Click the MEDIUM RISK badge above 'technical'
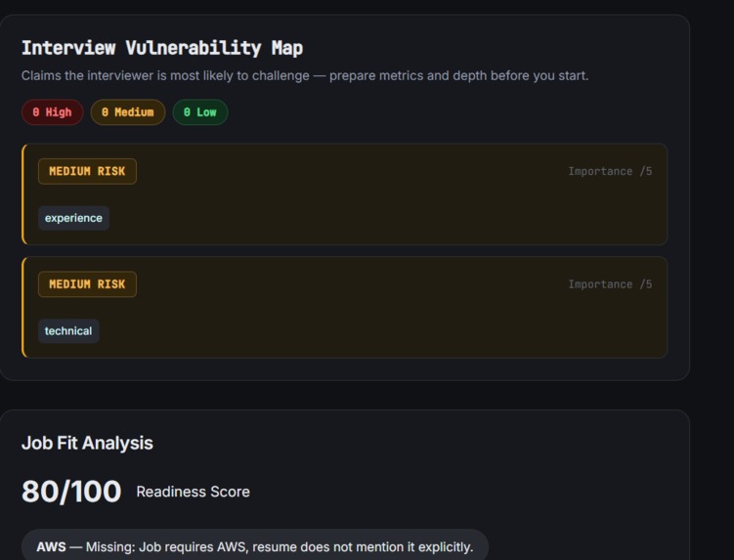 pyautogui.click(x=87, y=284)
